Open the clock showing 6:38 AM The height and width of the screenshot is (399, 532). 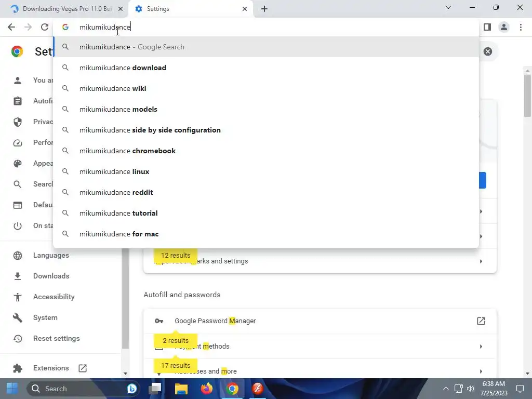494,389
